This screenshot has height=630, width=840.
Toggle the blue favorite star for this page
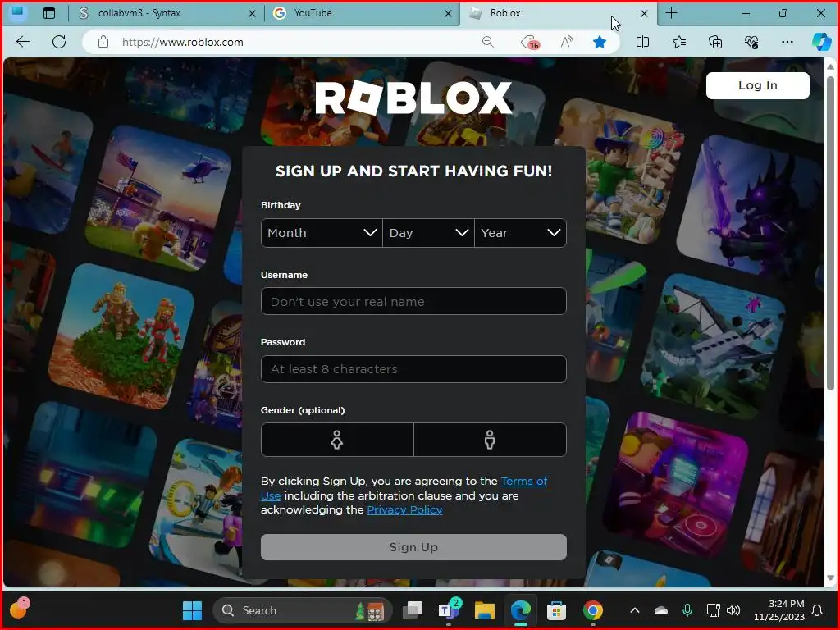pyautogui.click(x=600, y=42)
